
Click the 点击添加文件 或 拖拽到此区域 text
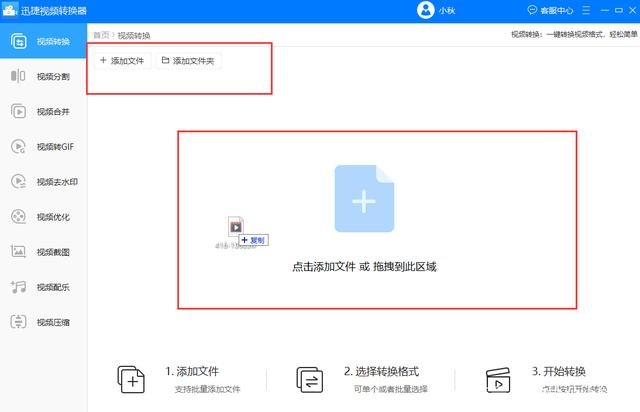click(364, 267)
